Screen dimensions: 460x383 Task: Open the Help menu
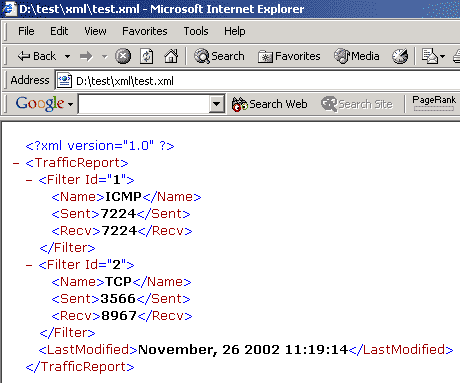pyautogui.click(x=235, y=31)
